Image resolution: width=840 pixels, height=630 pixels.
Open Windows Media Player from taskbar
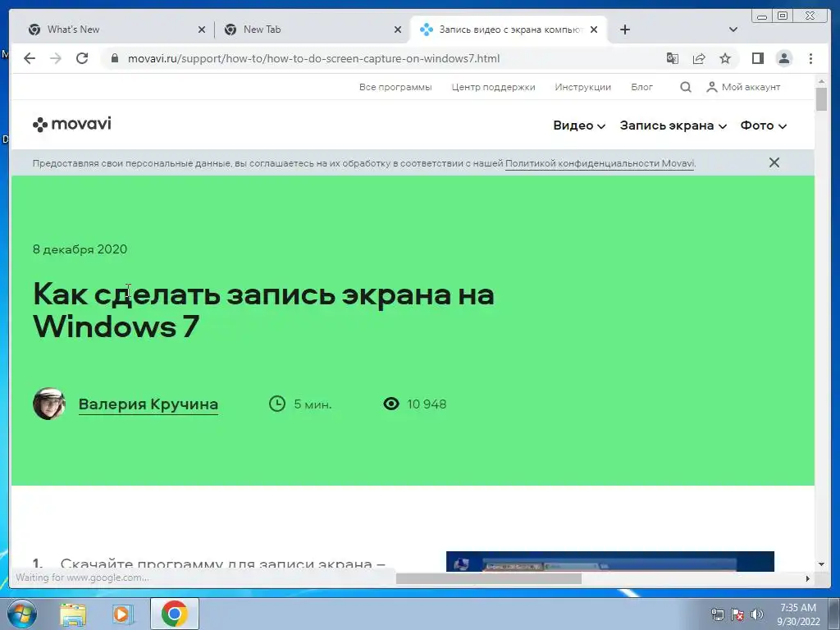point(123,614)
